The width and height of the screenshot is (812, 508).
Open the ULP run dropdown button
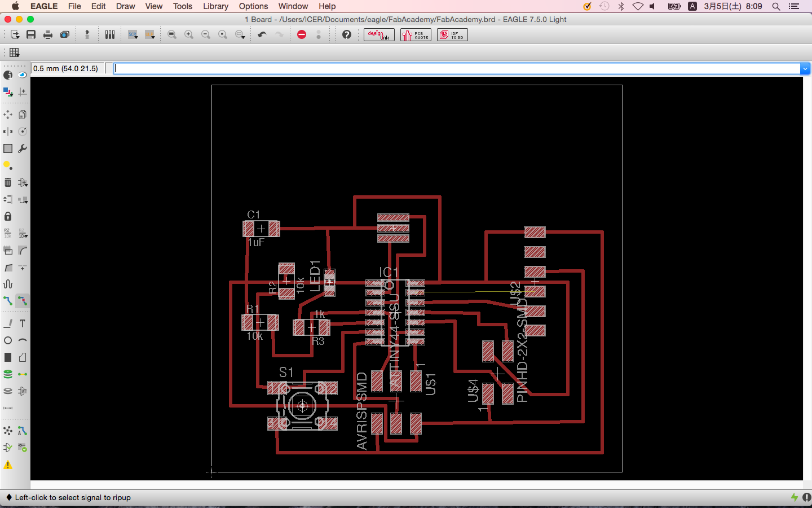coord(150,34)
